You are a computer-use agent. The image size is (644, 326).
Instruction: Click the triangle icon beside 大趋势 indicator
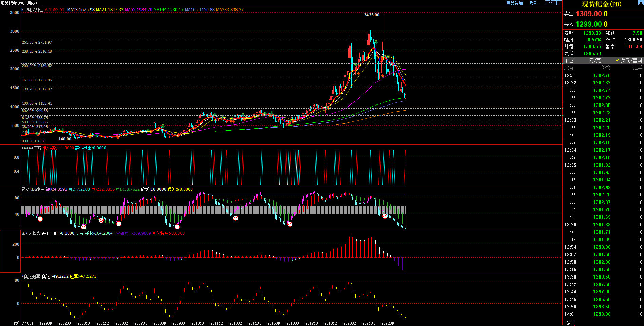[x=23, y=233]
